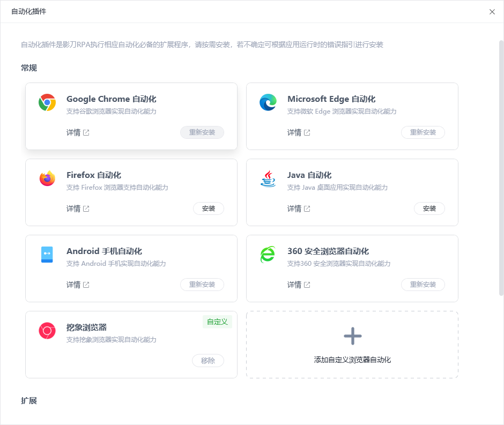The width and height of the screenshot is (504, 425).
Task: Open external link icon in Microsoft Edge card
Action: pos(307,133)
